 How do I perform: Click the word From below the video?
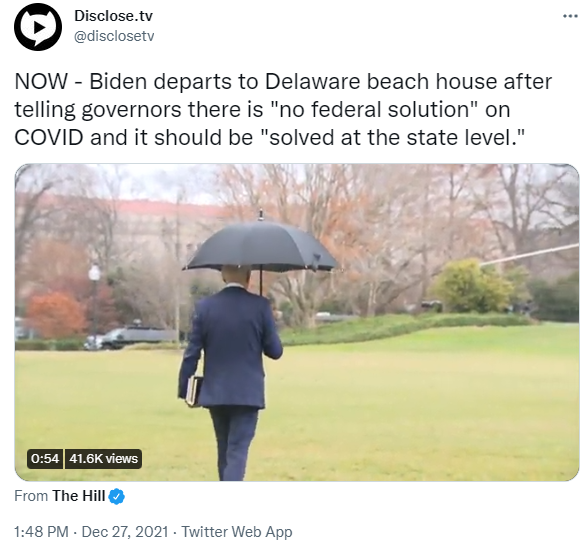(31, 496)
